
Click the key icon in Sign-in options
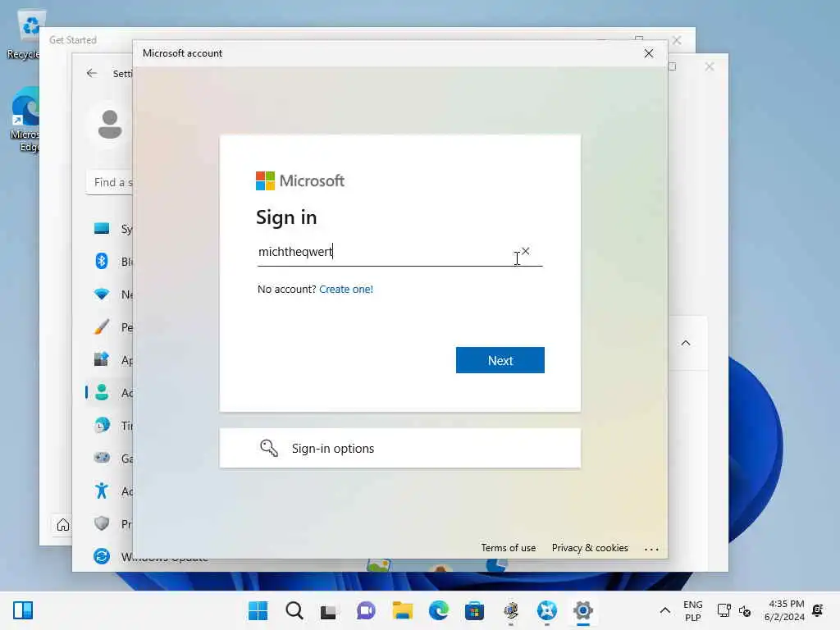(268, 448)
